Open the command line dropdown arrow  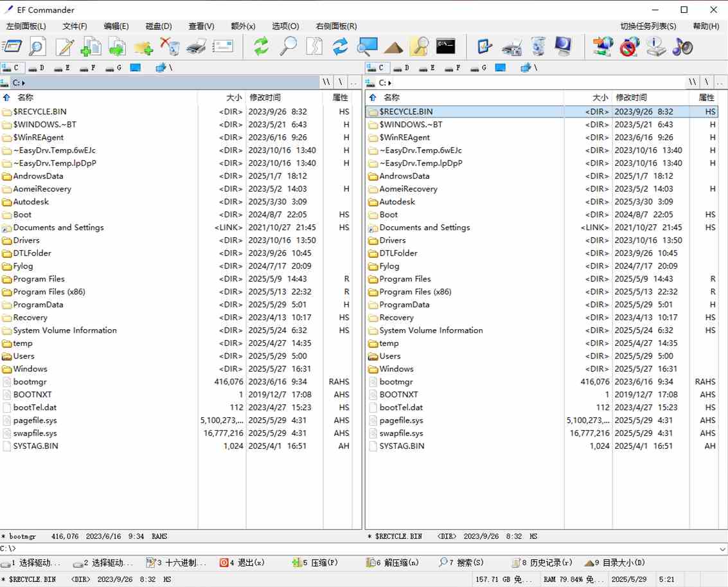tap(723, 549)
